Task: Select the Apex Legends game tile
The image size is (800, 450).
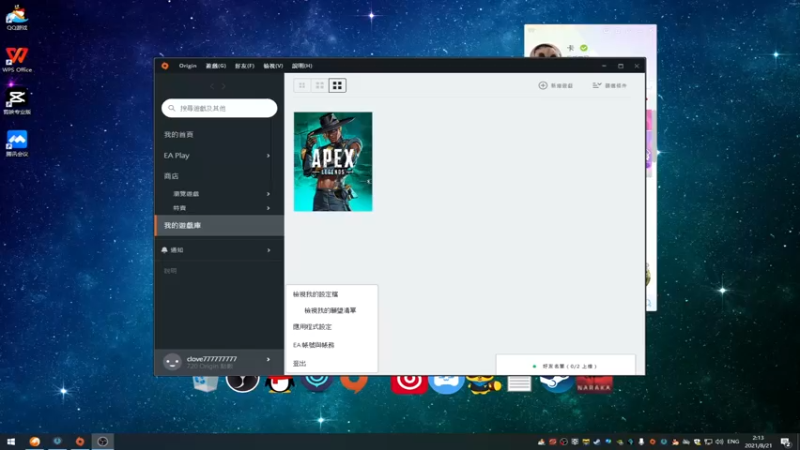Action: (333, 162)
